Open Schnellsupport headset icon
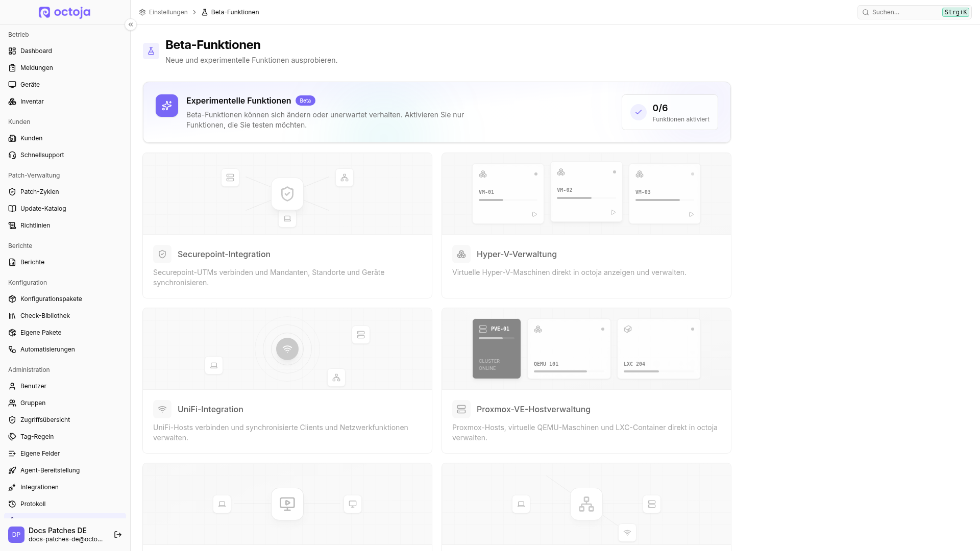This screenshot has width=980, height=551. [x=12, y=155]
